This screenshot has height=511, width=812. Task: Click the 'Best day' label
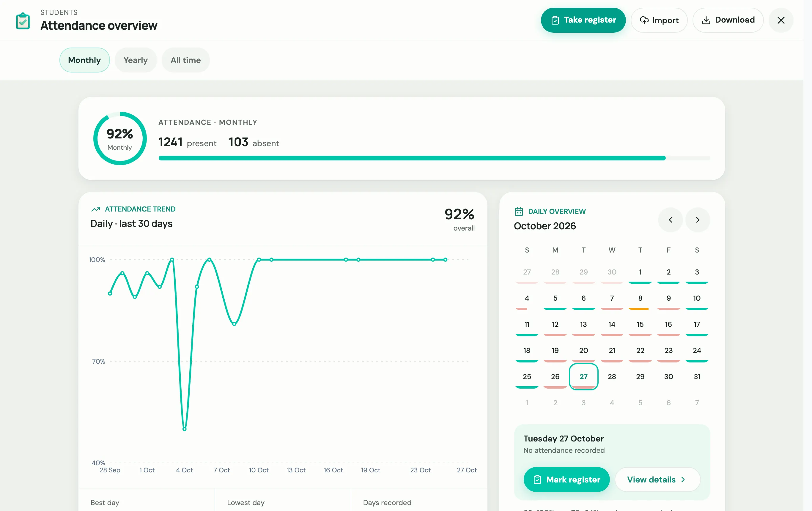[105, 503]
